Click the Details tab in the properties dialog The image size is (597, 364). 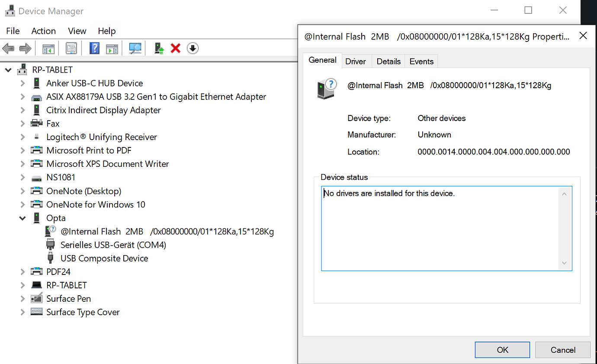pyautogui.click(x=388, y=61)
